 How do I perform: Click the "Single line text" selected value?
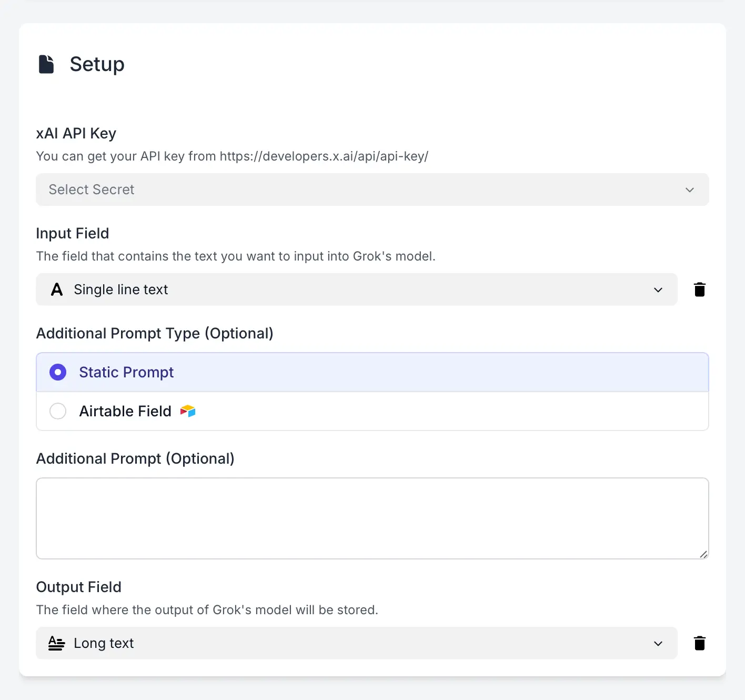[x=121, y=289]
